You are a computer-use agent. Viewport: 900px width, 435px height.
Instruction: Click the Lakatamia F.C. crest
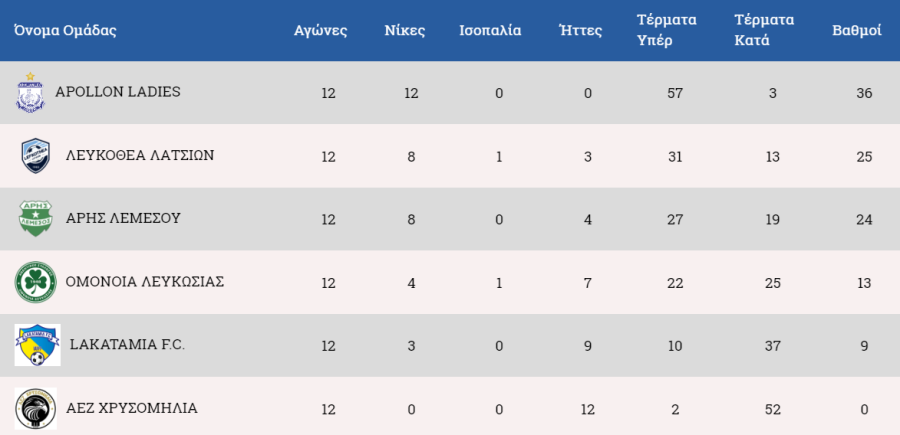coord(37,345)
